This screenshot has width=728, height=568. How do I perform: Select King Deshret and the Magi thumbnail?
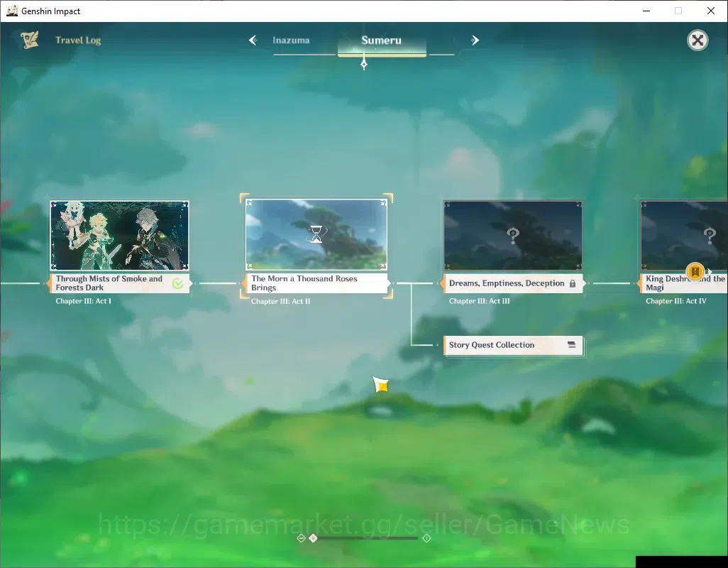pyautogui.click(x=684, y=236)
